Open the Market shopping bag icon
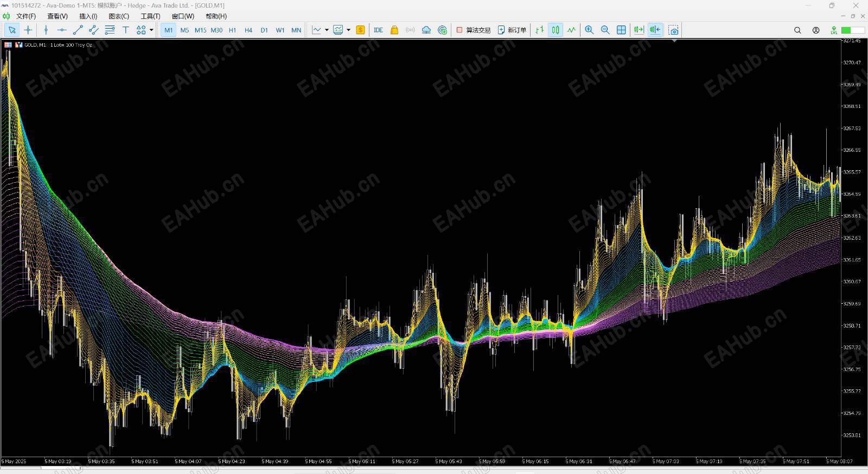Image resolution: width=868 pixels, height=474 pixels. [394, 30]
